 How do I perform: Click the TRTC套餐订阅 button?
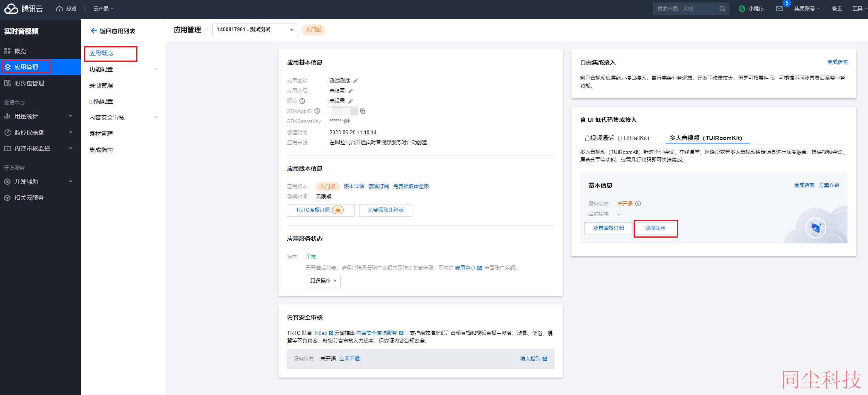320,210
